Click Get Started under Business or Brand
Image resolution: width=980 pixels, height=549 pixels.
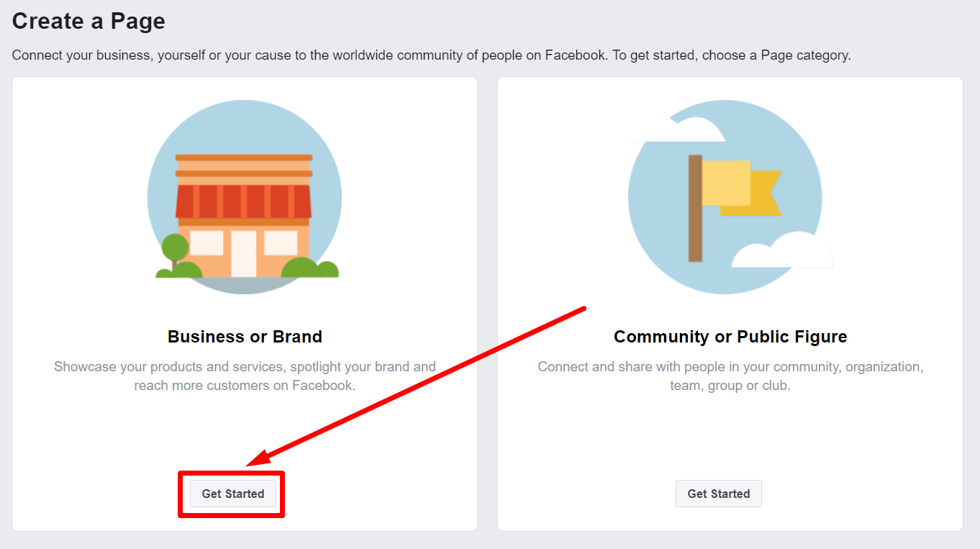pyautogui.click(x=232, y=494)
